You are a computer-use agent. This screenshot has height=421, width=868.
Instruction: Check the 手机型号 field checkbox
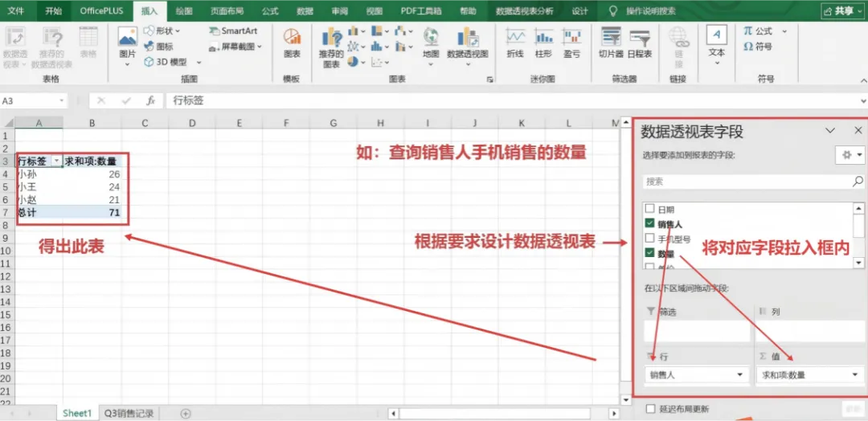tap(650, 239)
